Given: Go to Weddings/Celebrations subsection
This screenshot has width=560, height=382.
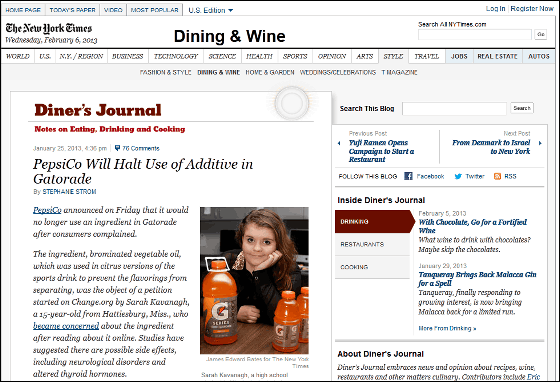Looking at the screenshot, I should click(338, 72).
